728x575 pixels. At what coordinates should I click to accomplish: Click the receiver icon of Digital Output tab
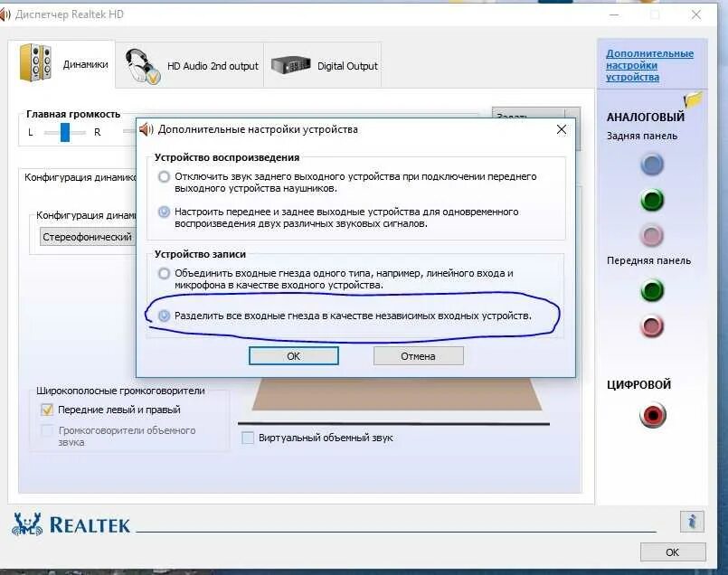click(290, 65)
